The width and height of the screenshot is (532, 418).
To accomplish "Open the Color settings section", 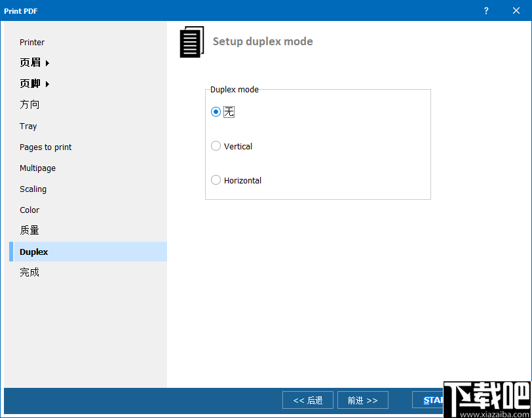I will 29,210.
